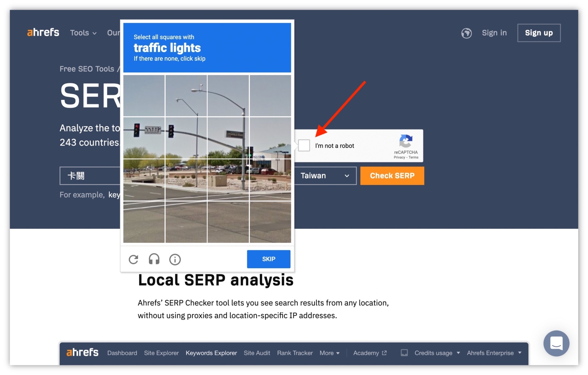Click the ahrefs logo in the bottom toolbar
Image resolution: width=588 pixels, height=375 pixels.
[82, 353]
